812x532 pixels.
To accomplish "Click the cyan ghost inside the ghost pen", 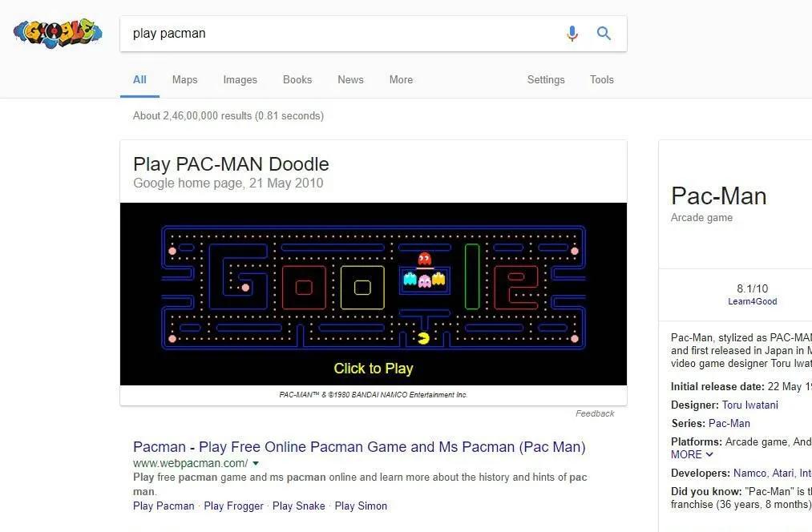I will pyautogui.click(x=410, y=279).
